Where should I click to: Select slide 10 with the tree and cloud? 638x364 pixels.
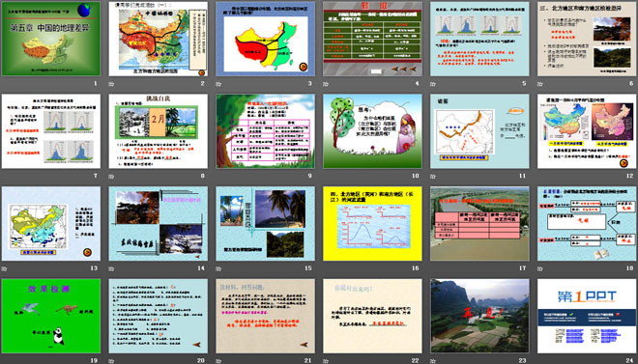coord(372,130)
